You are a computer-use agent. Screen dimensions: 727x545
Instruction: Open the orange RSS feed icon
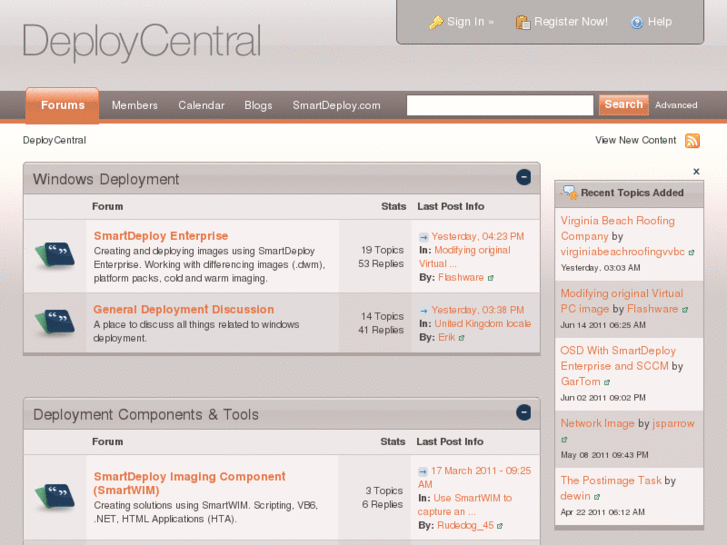coord(692,141)
